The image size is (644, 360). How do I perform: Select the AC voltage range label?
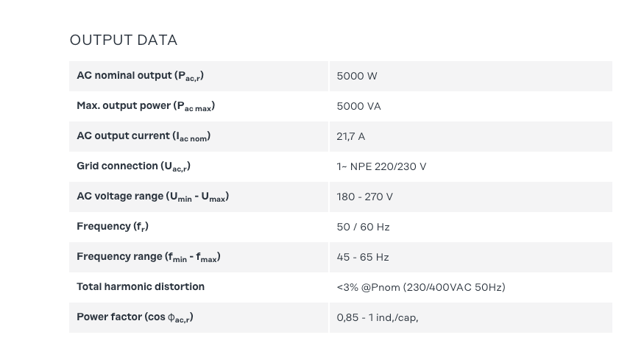point(152,197)
